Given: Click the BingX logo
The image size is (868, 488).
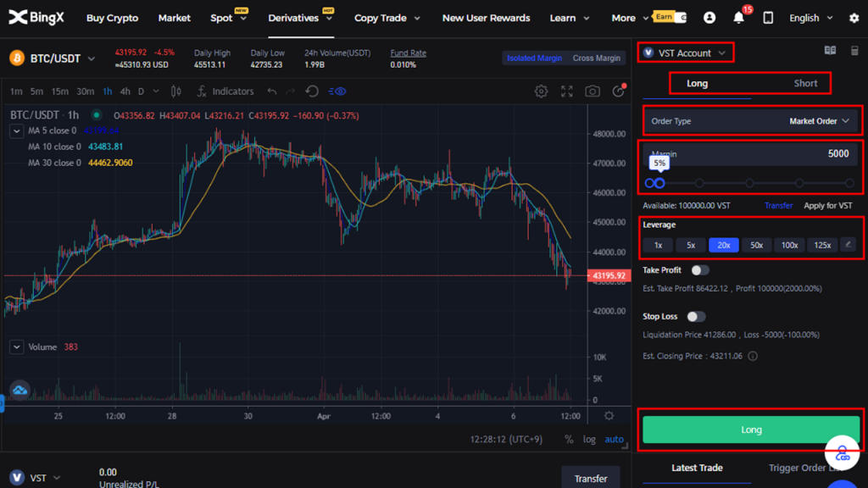Looking at the screenshot, I should 36,18.
